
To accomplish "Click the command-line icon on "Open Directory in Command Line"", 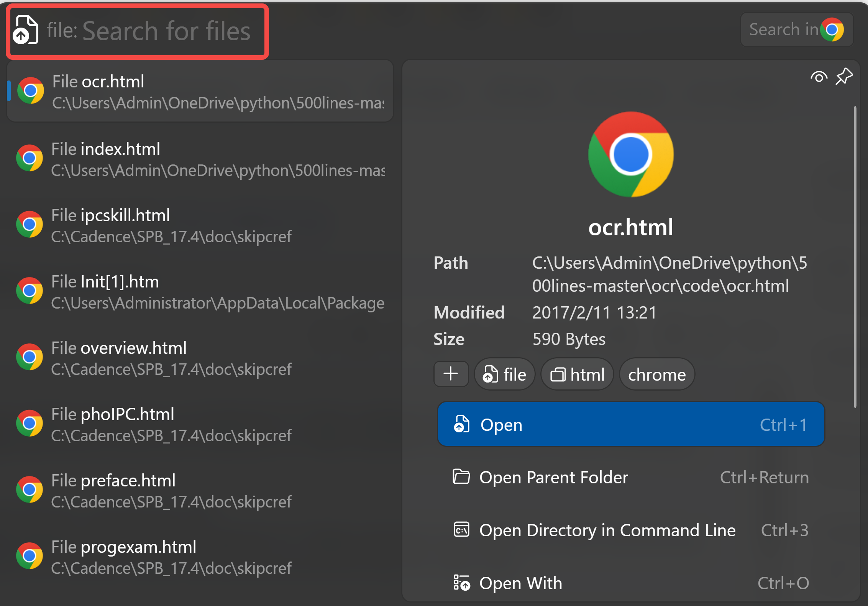I will (462, 530).
